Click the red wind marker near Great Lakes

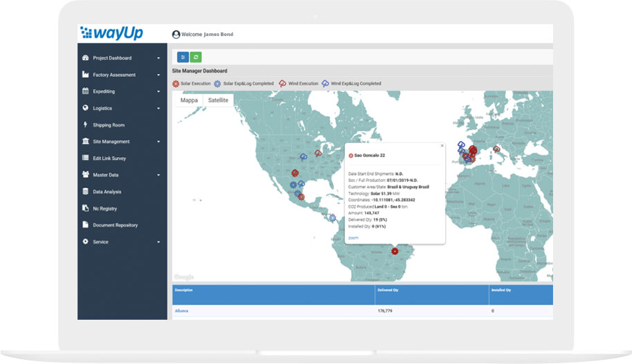click(318, 153)
